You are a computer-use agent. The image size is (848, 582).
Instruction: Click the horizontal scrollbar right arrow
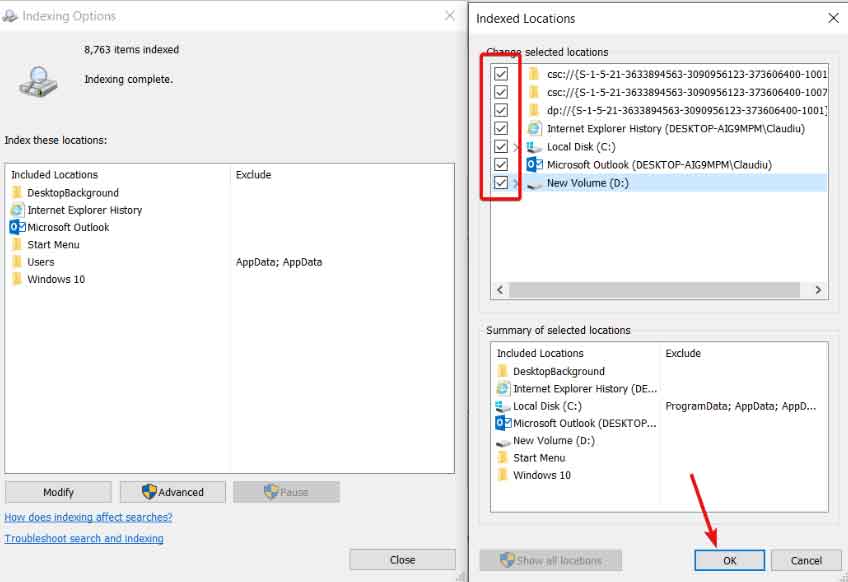tap(818, 290)
